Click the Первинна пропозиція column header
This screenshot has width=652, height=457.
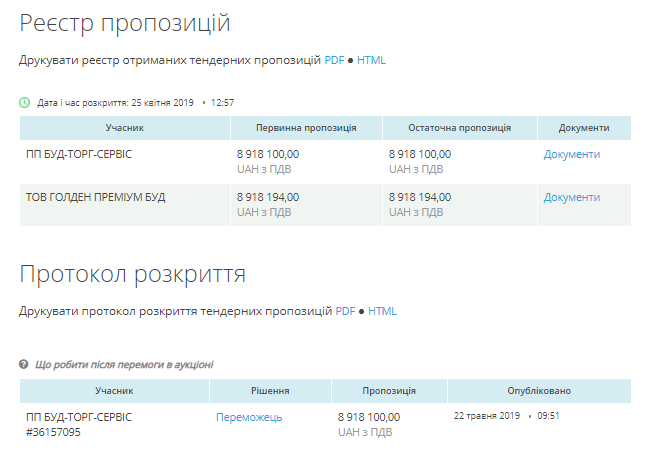pos(305,128)
